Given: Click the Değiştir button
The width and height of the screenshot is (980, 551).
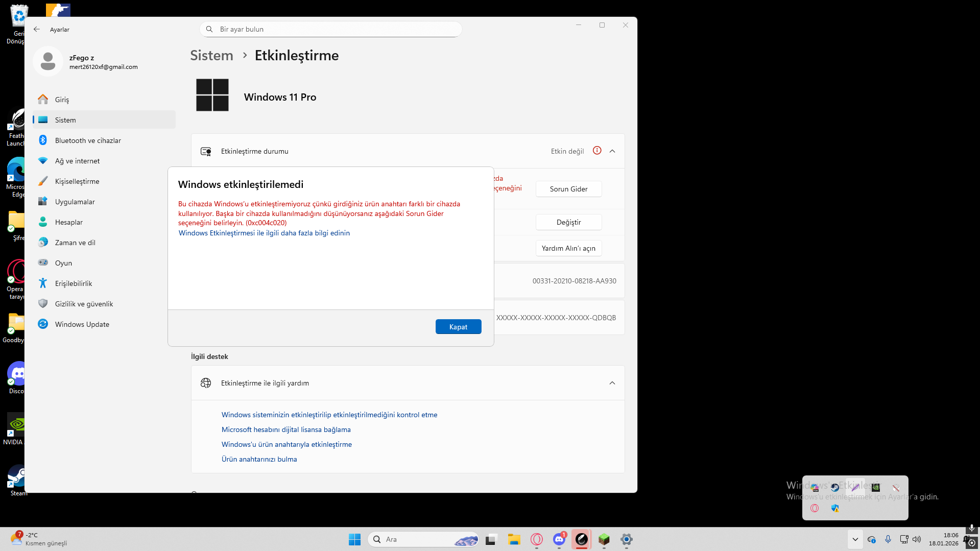Looking at the screenshot, I should pyautogui.click(x=568, y=222).
